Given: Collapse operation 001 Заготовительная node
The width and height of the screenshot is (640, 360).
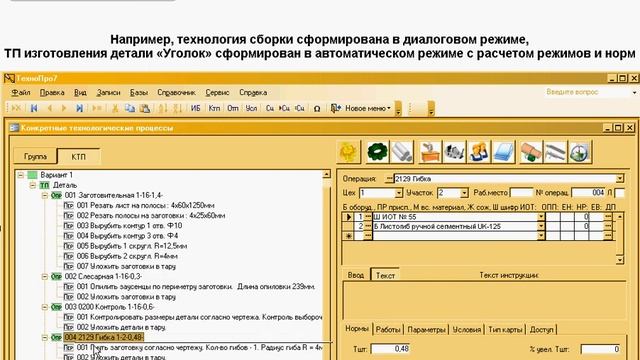Looking at the screenshot, I should (45, 196).
